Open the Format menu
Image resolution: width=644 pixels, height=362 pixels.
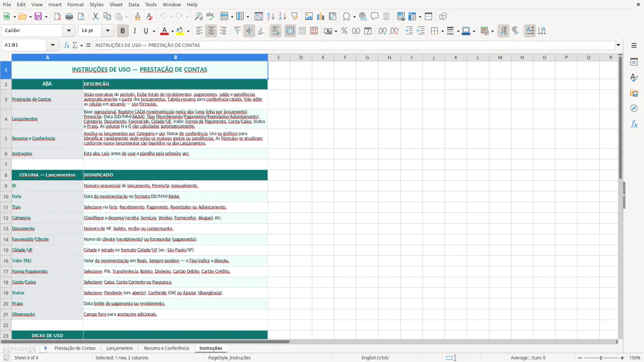click(x=76, y=4)
